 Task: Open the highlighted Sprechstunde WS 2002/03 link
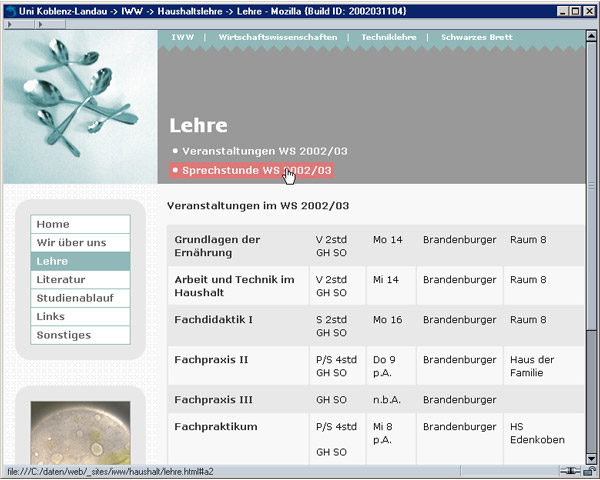(x=256, y=170)
